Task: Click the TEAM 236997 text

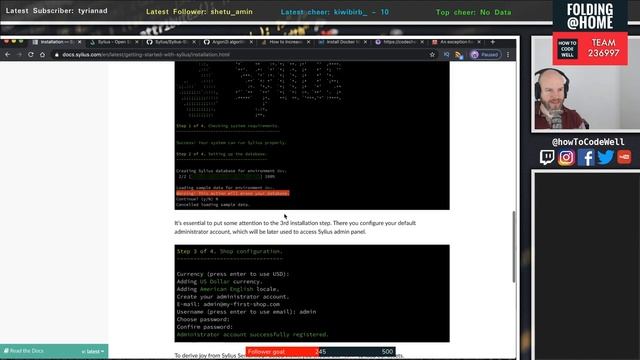Action: [x=604, y=48]
